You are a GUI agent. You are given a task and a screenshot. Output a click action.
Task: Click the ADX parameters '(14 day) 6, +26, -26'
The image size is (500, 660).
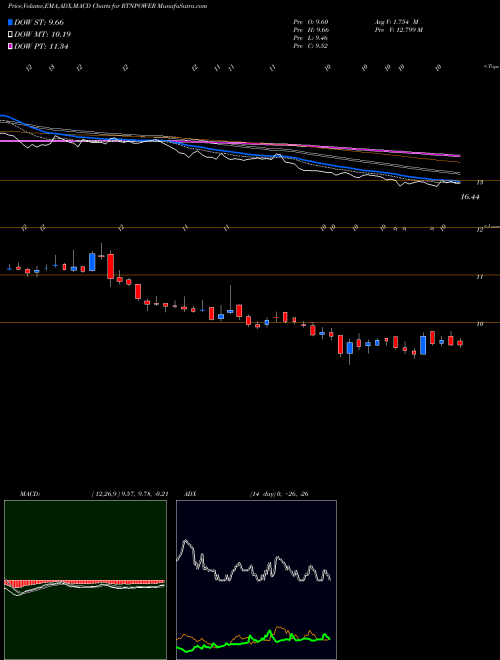pyautogui.click(x=279, y=494)
